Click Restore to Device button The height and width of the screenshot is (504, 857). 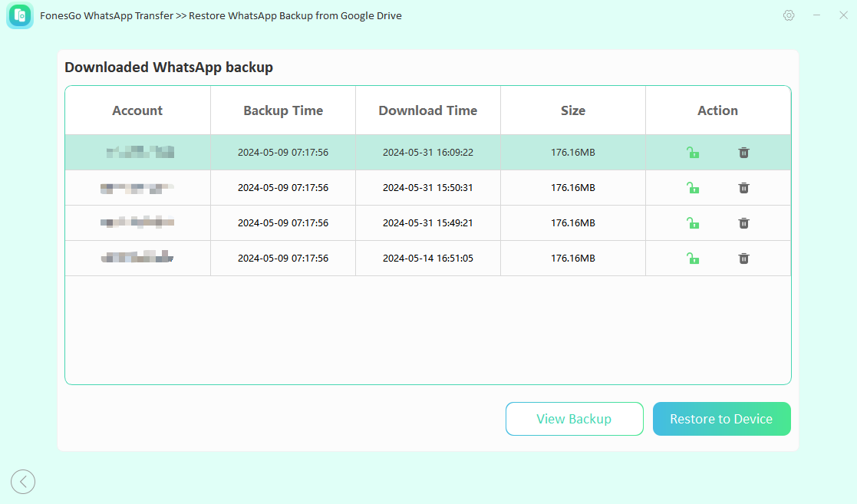pyautogui.click(x=721, y=419)
